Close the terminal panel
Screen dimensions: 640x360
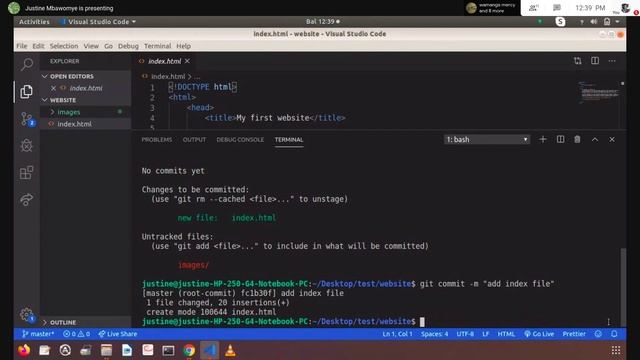click(x=612, y=140)
